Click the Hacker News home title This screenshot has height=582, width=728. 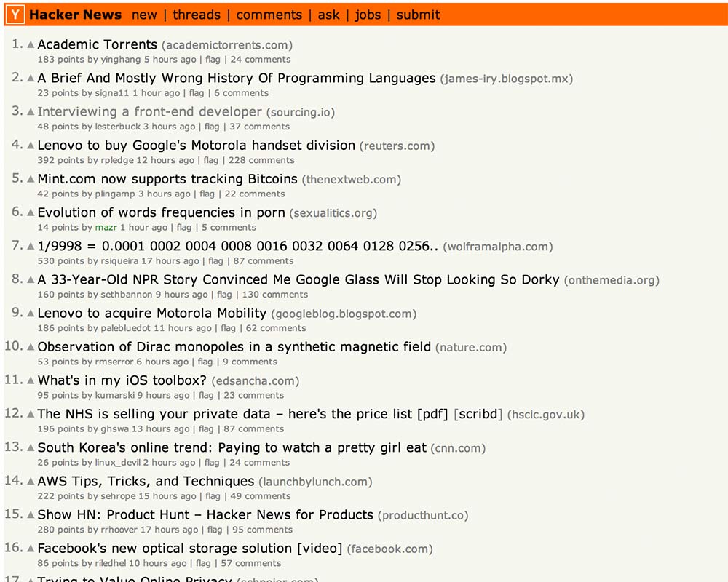(x=75, y=15)
